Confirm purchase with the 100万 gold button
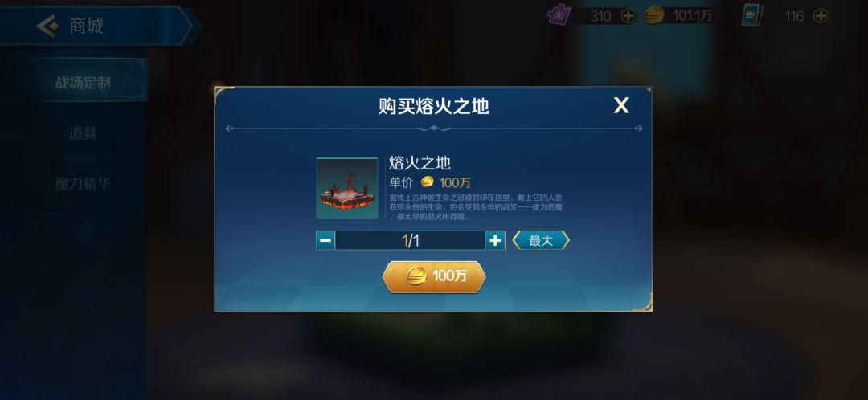This screenshot has height=400, width=868. 434,276
